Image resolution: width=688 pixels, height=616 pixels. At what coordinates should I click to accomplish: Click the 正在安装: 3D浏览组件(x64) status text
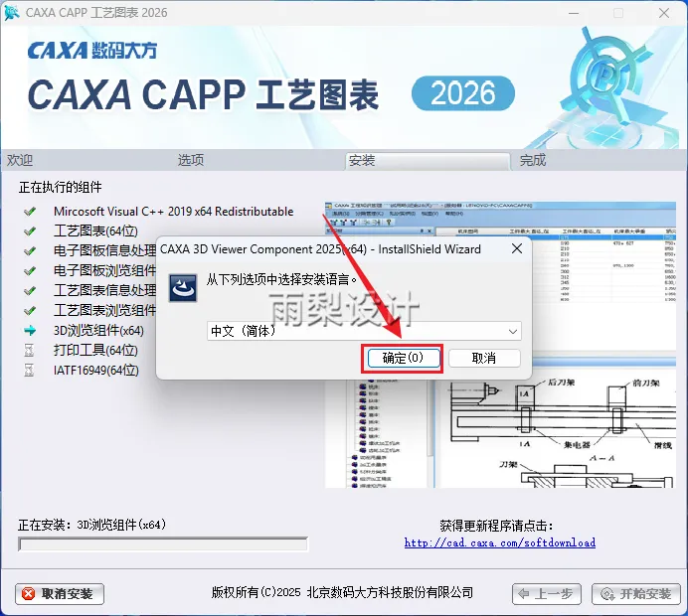tap(92, 525)
